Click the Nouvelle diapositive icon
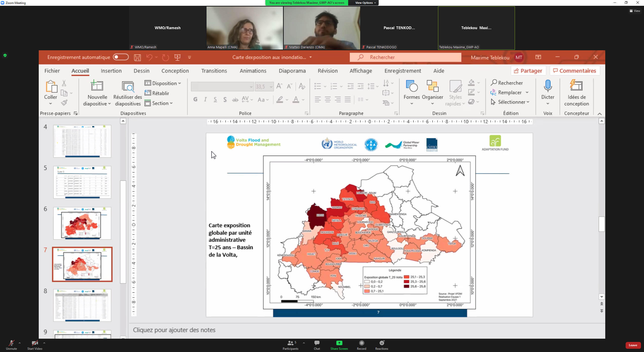 [97, 86]
